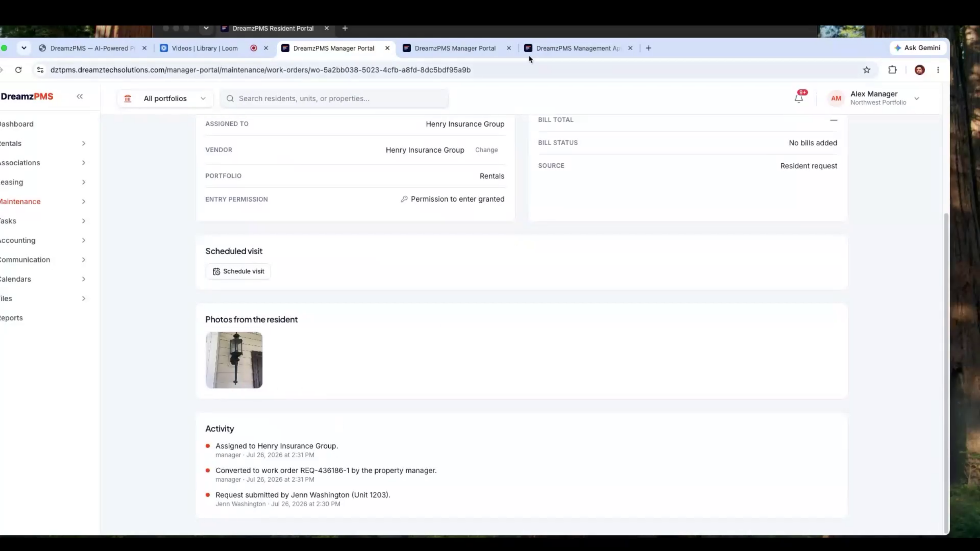The height and width of the screenshot is (551, 980).
Task: Expand the Alex Manager account menu
Action: (917, 98)
